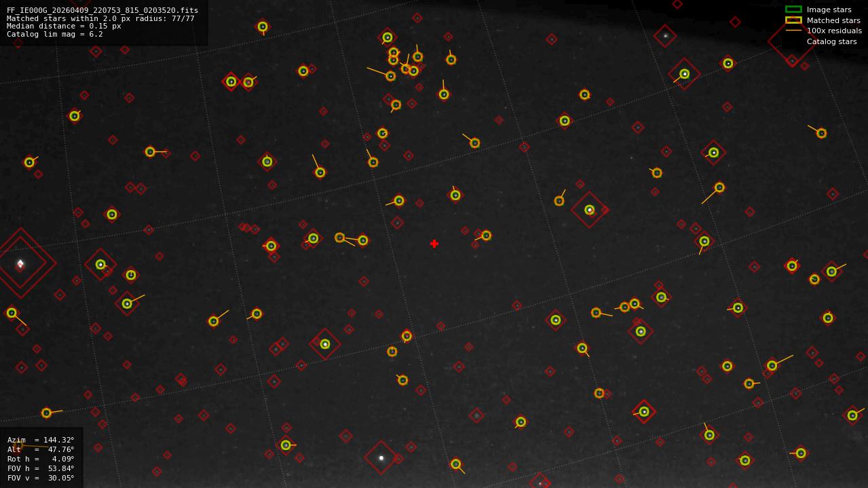Click the "Catalog lim mag = 6.2" line
The image size is (868, 488).
(x=55, y=34)
